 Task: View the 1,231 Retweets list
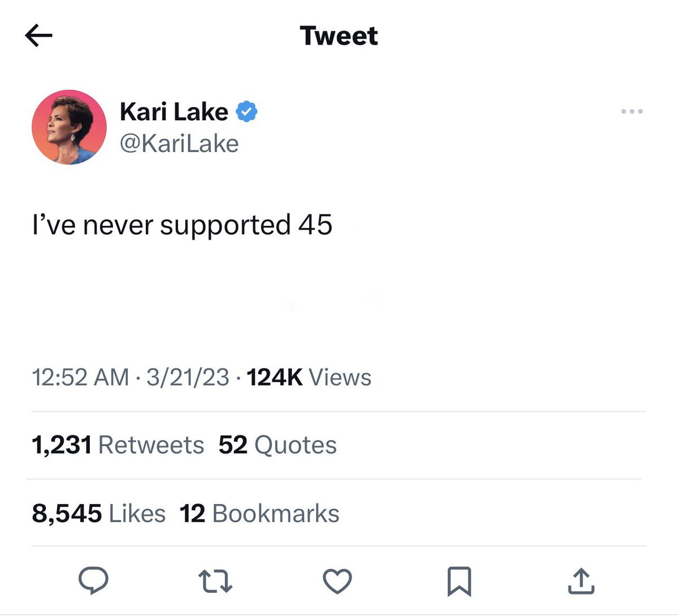(118, 445)
